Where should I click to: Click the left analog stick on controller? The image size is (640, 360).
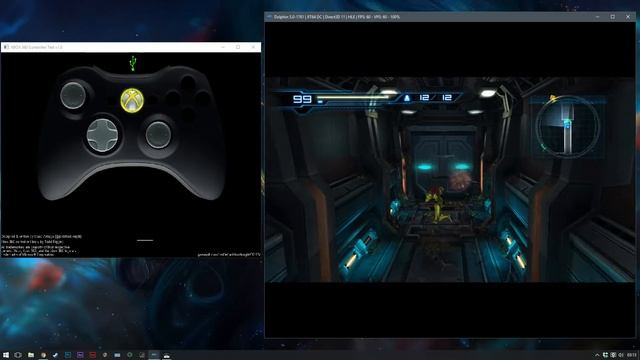coord(73,96)
